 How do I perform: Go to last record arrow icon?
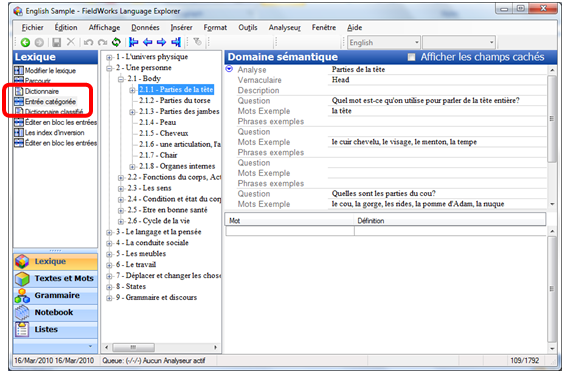point(176,42)
